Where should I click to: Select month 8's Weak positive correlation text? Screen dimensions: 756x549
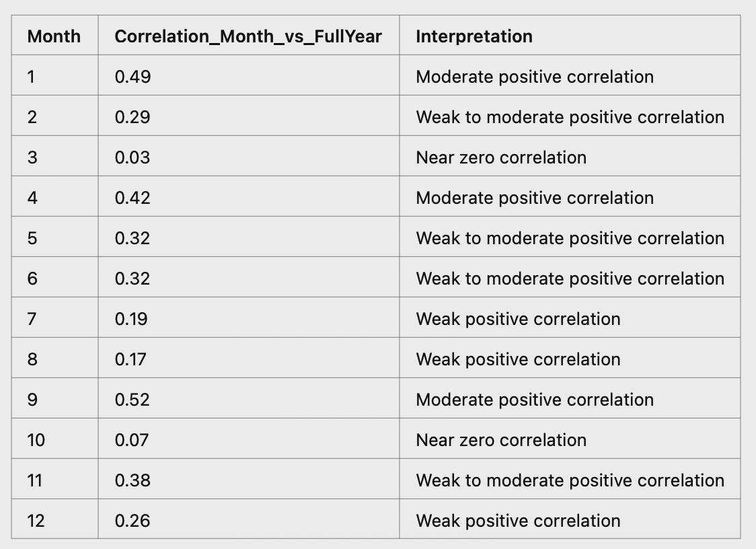[x=518, y=359]
